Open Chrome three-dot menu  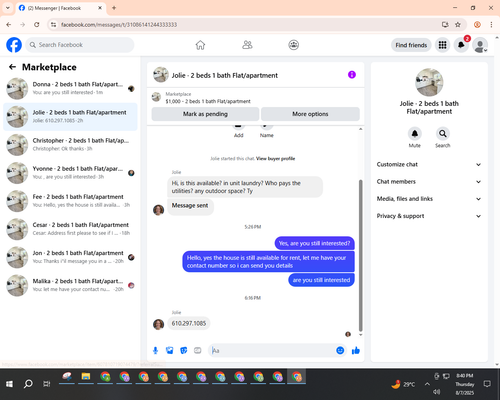(x=491, y=25)
